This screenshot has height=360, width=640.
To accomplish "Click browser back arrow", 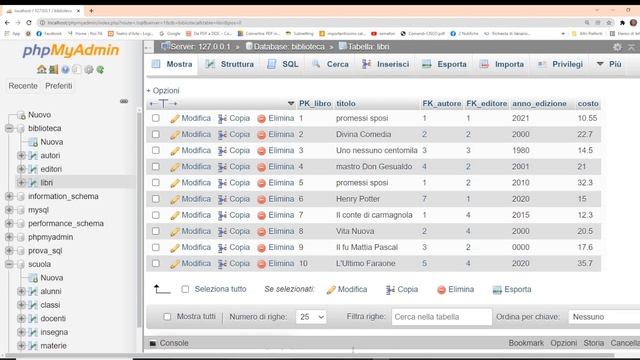I will coord(7,23).
